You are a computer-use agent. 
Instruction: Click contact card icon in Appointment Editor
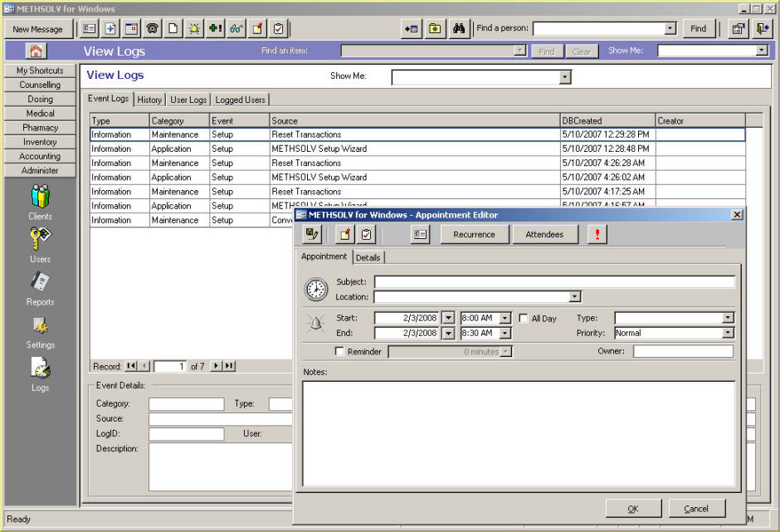pyautogui.click(x=421, y=234)
